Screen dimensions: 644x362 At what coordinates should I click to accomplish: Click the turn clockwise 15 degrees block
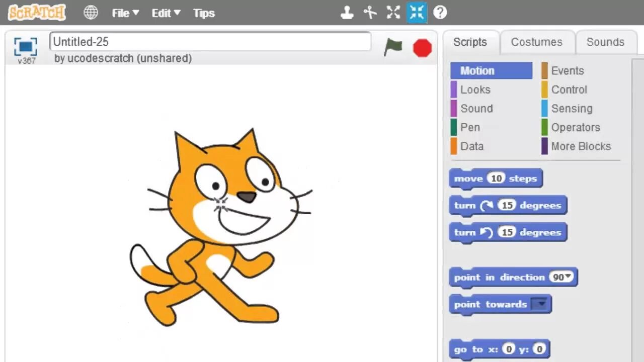click(508, 206)
